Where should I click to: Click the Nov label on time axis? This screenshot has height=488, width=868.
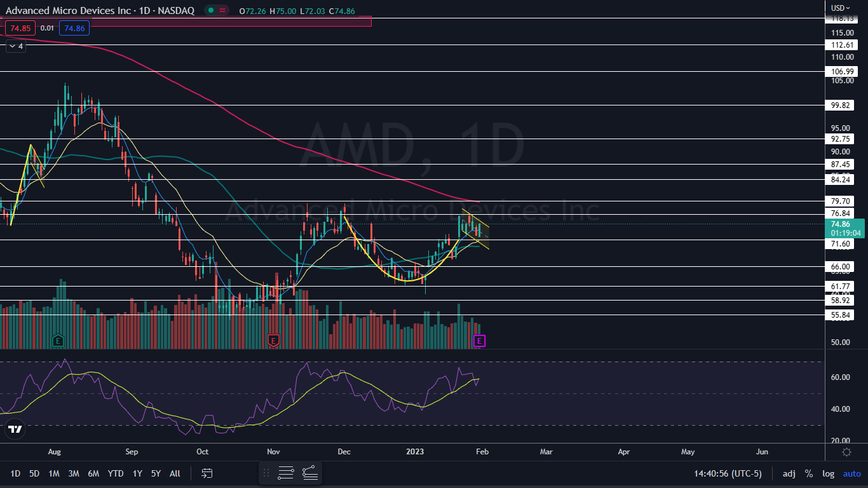coord(273,452)
